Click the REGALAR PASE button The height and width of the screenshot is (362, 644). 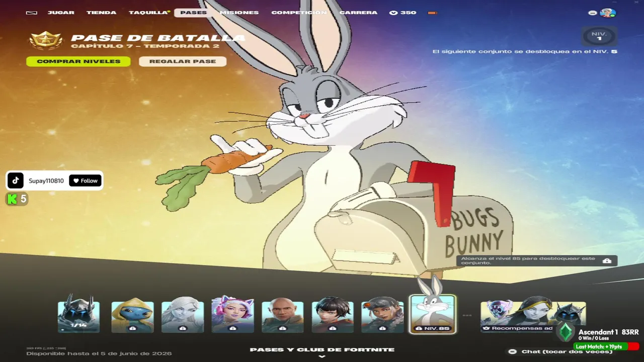point(183,61)
